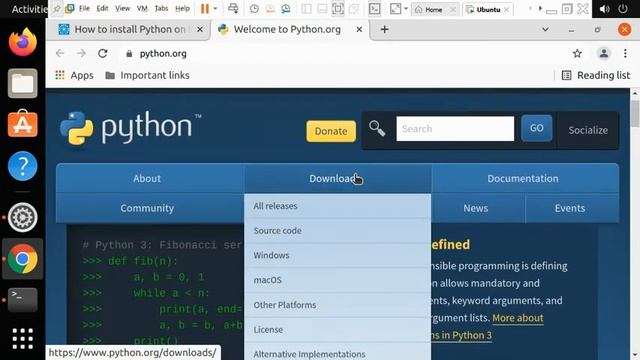Open the Files app in the dock
The height and width of the screenshot is (360, 640).
22,84
